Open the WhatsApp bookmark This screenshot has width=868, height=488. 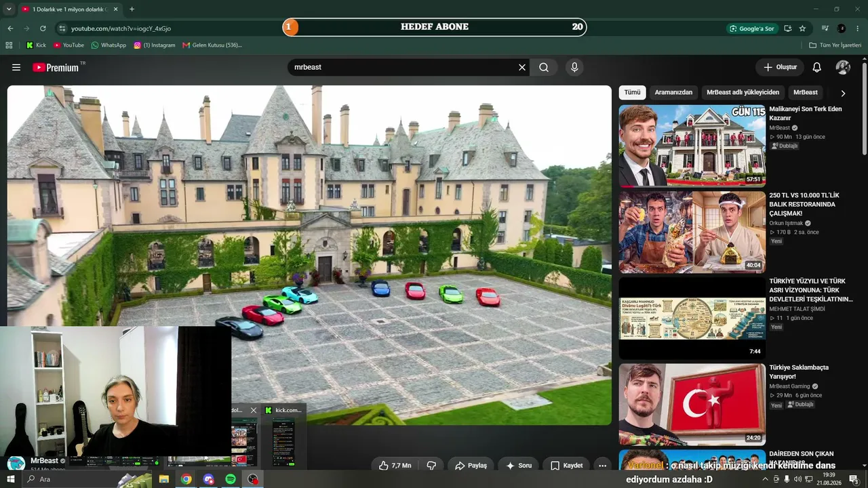click(x=108, y=45)
